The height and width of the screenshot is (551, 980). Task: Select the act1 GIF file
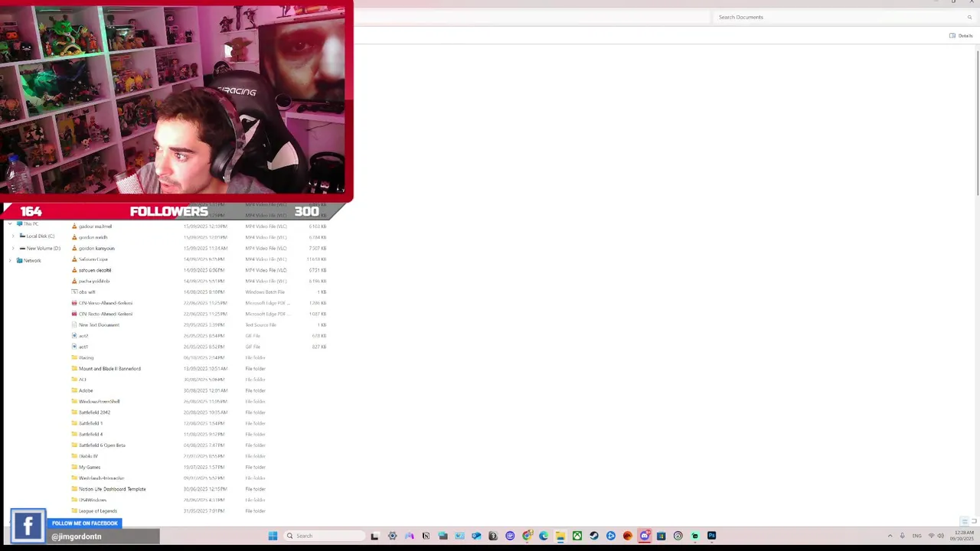pos(83,347)
